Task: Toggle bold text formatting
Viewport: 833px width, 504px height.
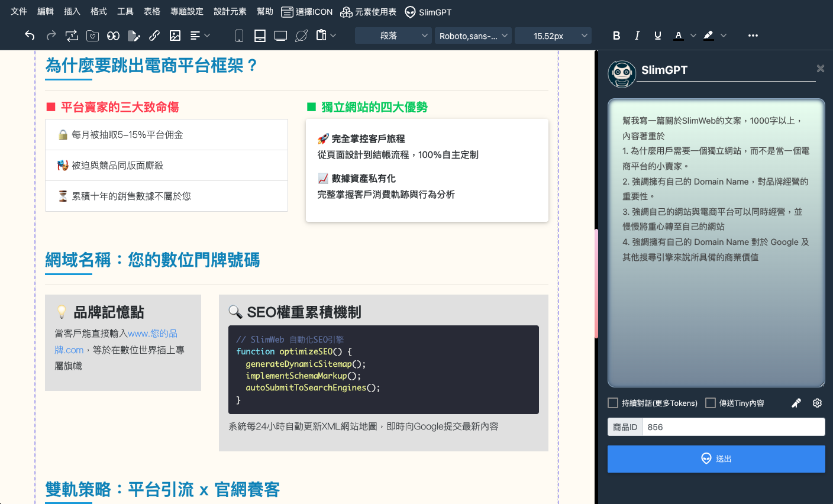Action: tap(616, 35)
